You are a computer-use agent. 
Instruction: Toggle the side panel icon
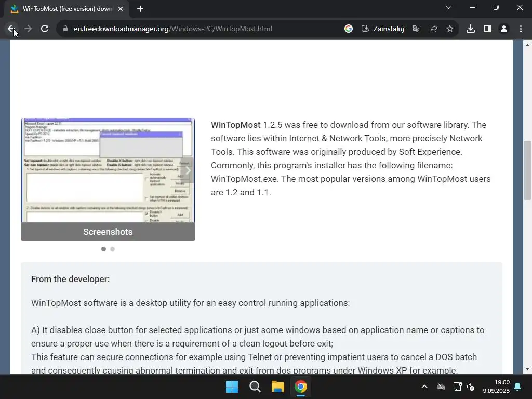tap(487, 29)
